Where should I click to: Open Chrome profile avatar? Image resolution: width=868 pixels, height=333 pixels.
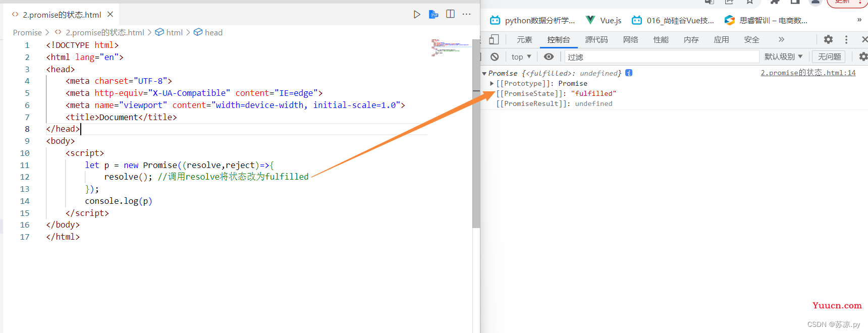point(815,2)
